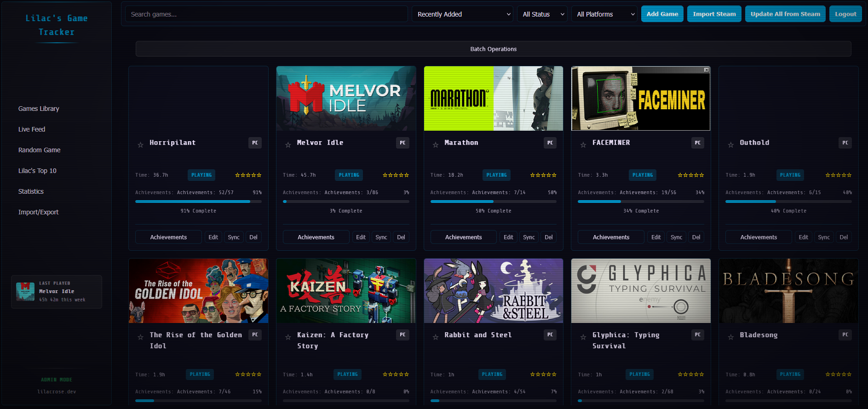This screenshot has width=868, height=409.
Task: Open Melvor Idle banner image
Action: pyautogui.click(x=346, y=98)
